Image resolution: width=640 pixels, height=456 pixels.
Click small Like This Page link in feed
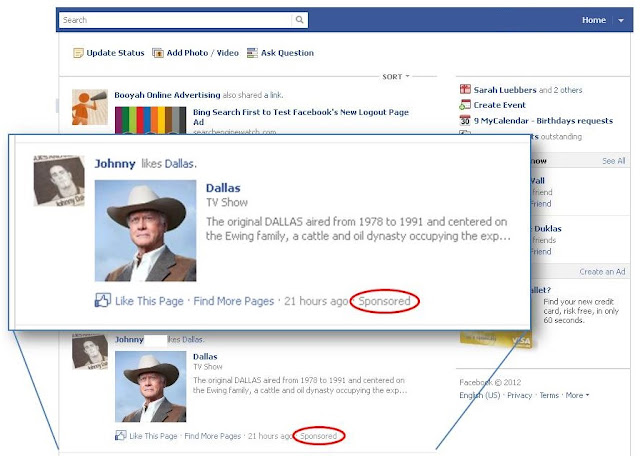tap(153, 436)
